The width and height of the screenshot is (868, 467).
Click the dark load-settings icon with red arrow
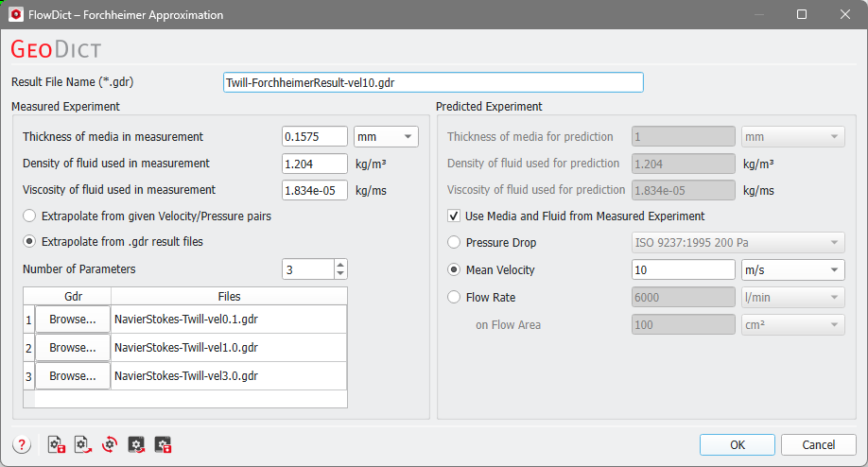(136, 444)
